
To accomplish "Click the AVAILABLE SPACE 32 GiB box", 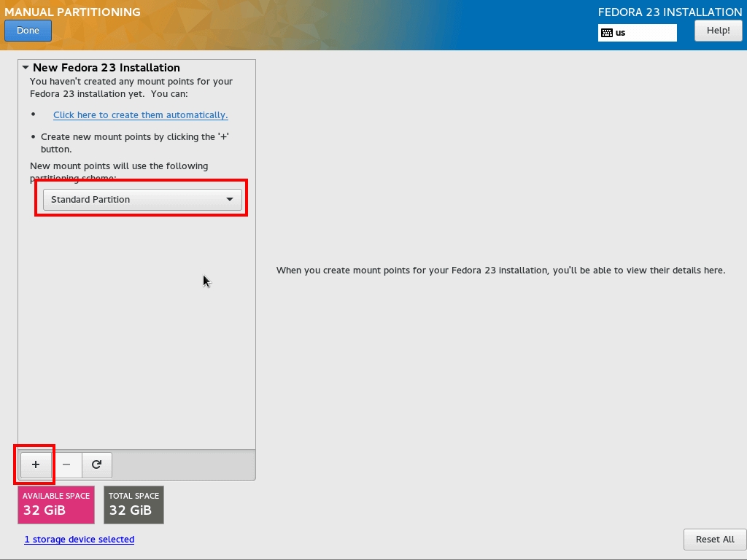I will pos(56,505).
